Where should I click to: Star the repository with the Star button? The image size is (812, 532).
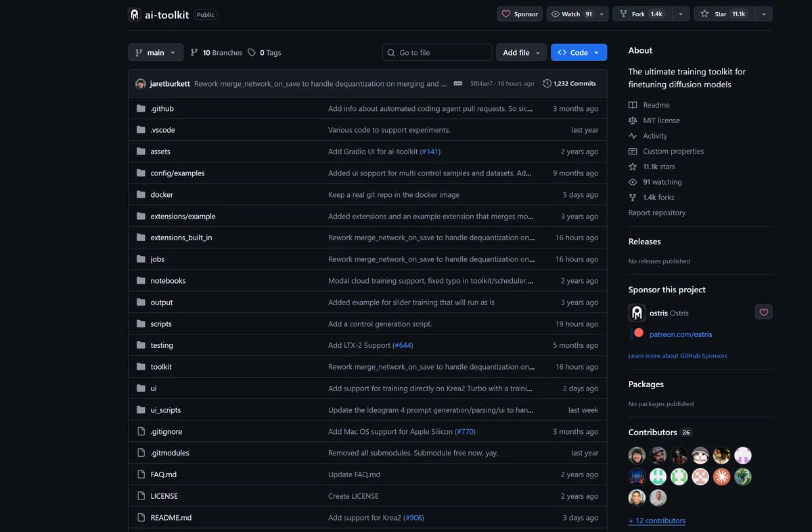725,14
